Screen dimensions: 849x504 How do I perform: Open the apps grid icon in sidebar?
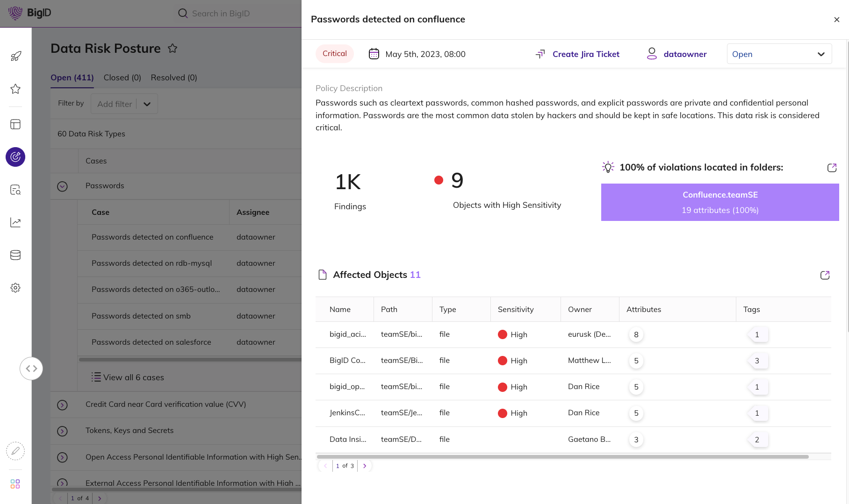[x=15, y=484]
